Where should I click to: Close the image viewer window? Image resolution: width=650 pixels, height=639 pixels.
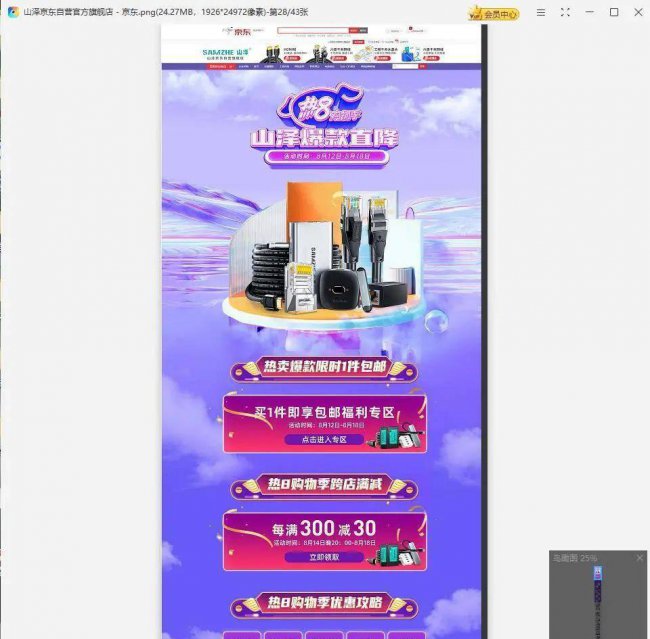(x=638, y=12)
